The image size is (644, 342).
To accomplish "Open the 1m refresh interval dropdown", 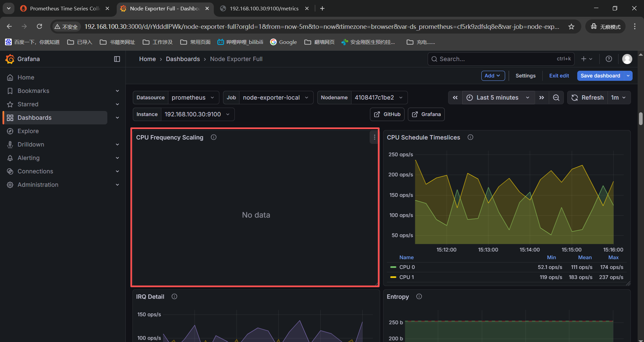I will pos(618,98).
